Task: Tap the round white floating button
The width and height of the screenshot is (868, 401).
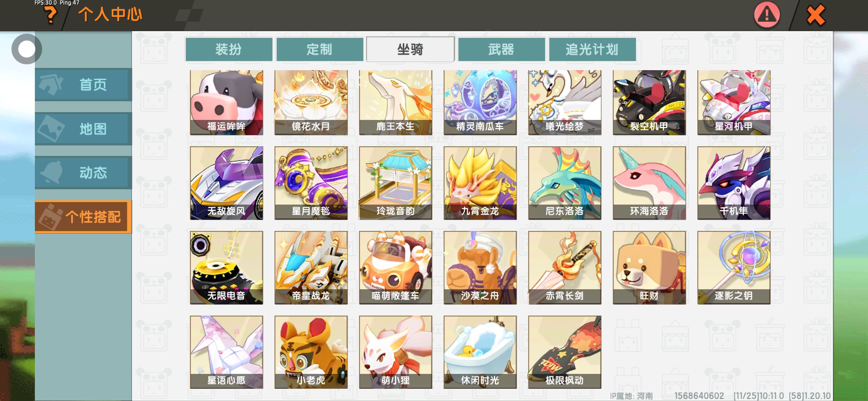Action: tap(26, 49)
